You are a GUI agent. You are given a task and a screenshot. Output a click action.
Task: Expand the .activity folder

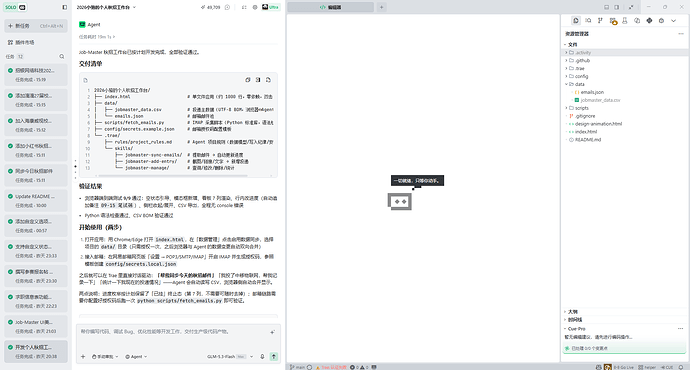point(624,52)
